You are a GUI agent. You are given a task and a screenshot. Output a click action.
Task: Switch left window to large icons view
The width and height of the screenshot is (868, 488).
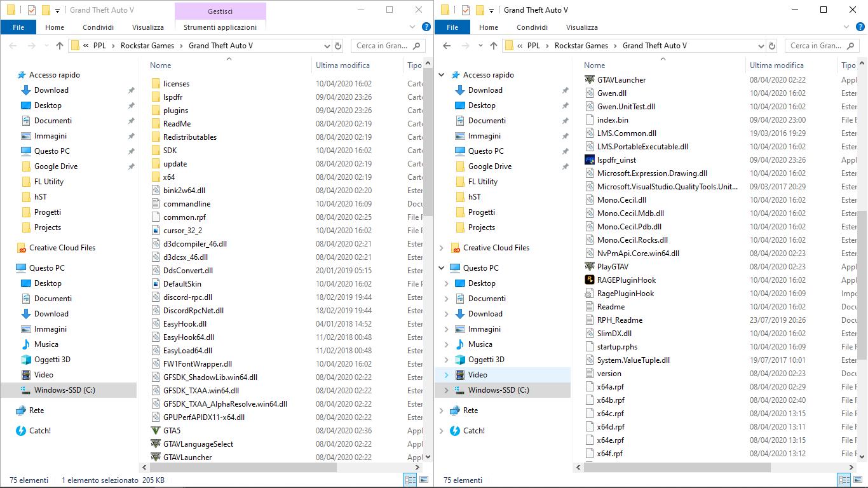424,480
